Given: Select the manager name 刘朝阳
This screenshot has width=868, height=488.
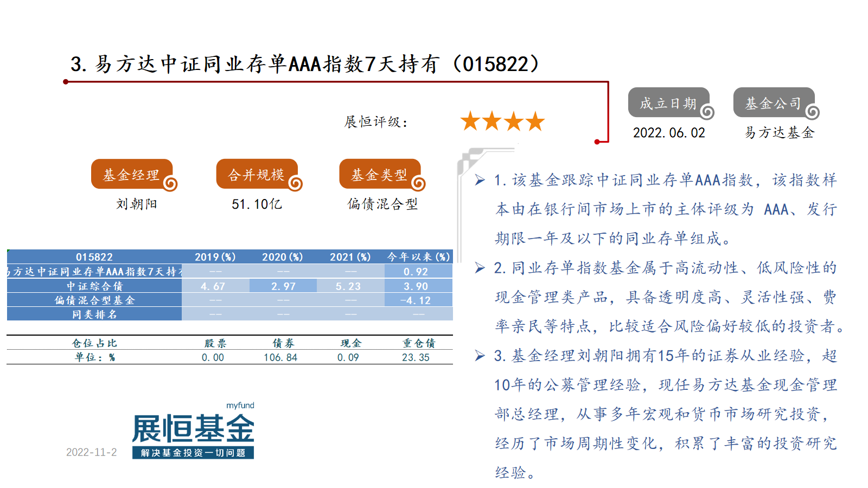Looking at the screenshot, I should pos(137,204).
